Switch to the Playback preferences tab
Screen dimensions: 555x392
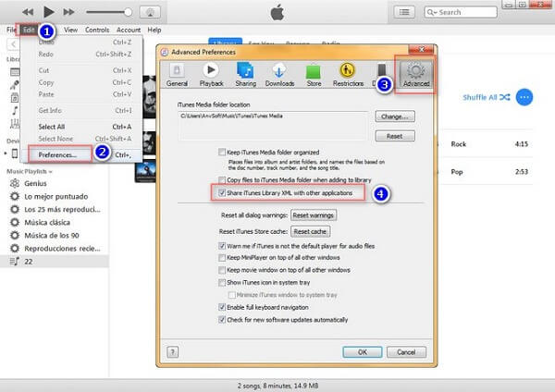tap(211, 75)
